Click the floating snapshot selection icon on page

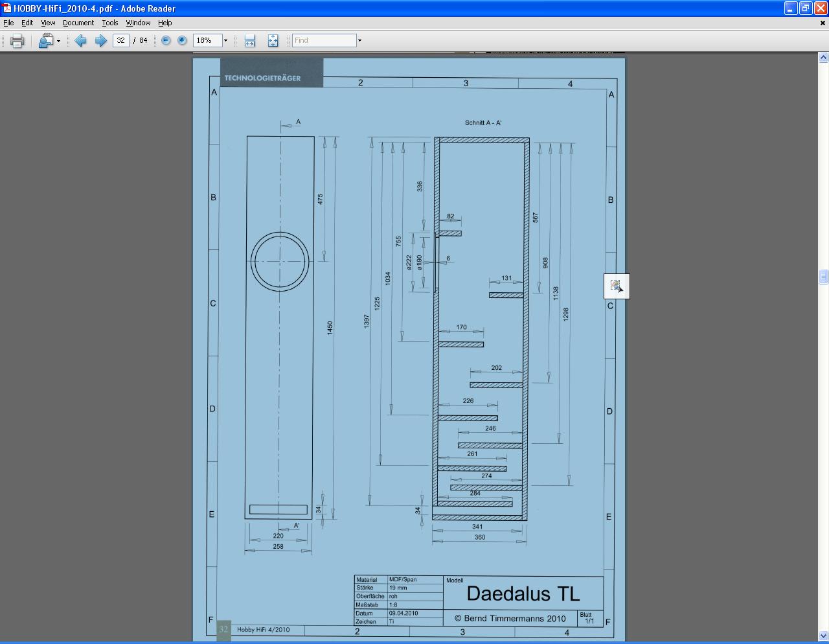point(617,286)
